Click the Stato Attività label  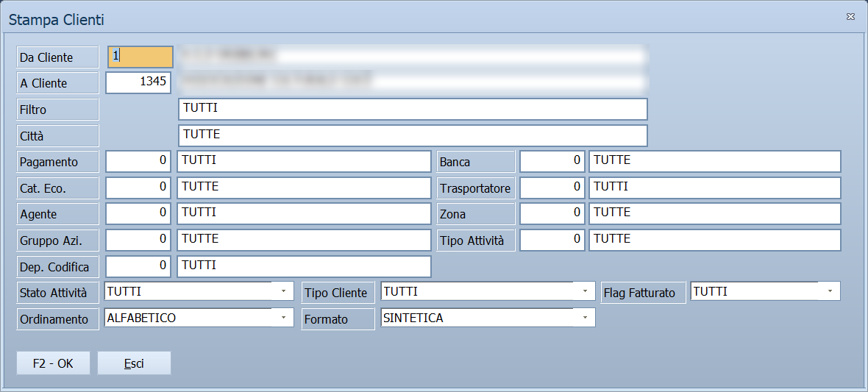[57, 293]
